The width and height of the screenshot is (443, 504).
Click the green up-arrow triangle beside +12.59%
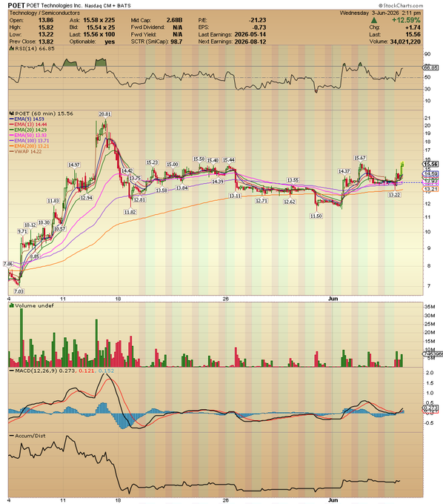point(374,20)
